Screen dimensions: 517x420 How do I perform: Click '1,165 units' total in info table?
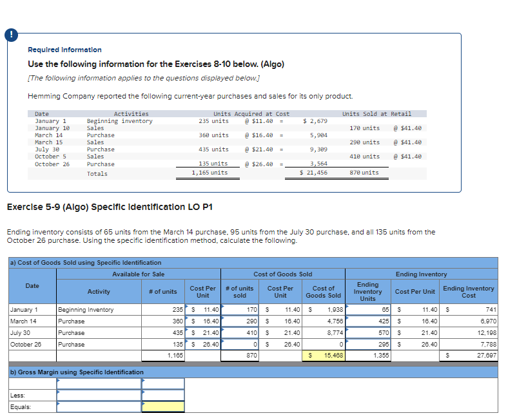point(210,172)
